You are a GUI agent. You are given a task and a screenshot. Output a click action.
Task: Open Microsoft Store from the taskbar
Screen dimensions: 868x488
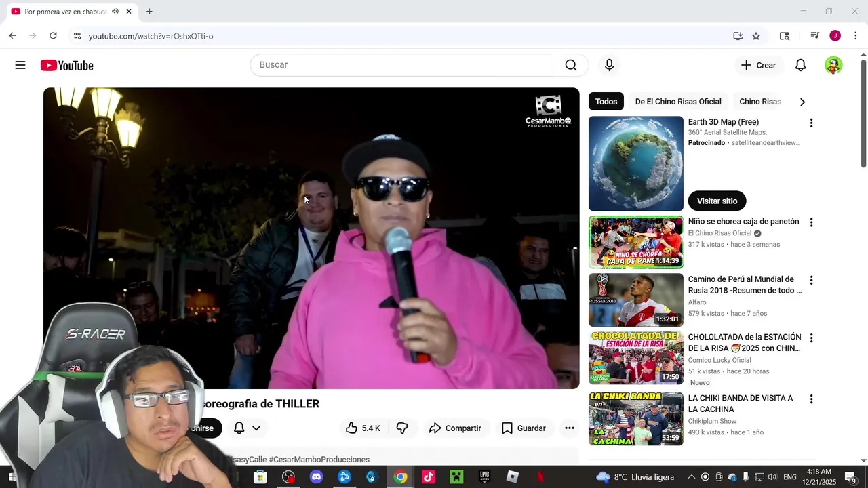click(260, 477)
